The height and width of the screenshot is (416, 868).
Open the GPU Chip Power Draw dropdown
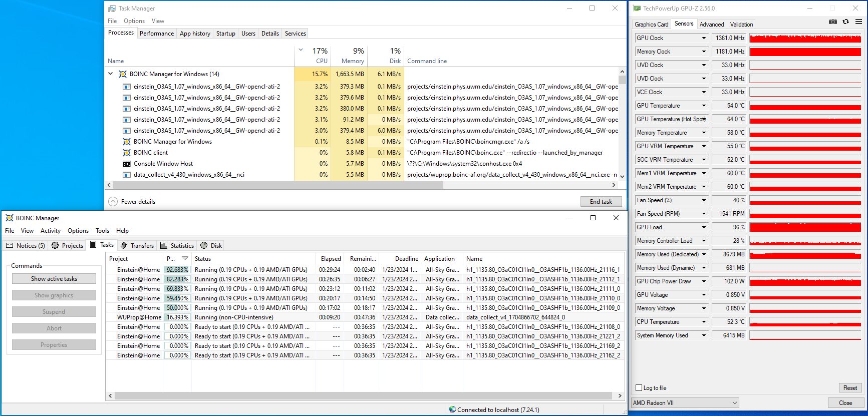704,281
